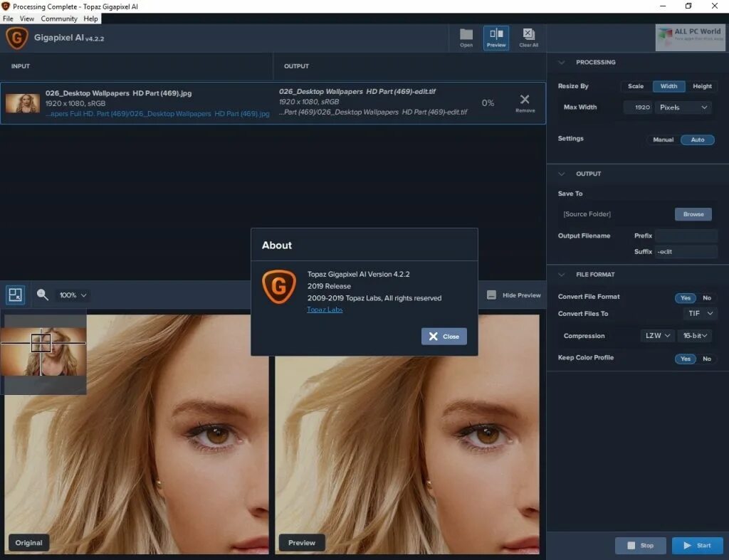Click the [Source Folder] save path
Viewport: 729px width, 560px height.
pos(587,214)
